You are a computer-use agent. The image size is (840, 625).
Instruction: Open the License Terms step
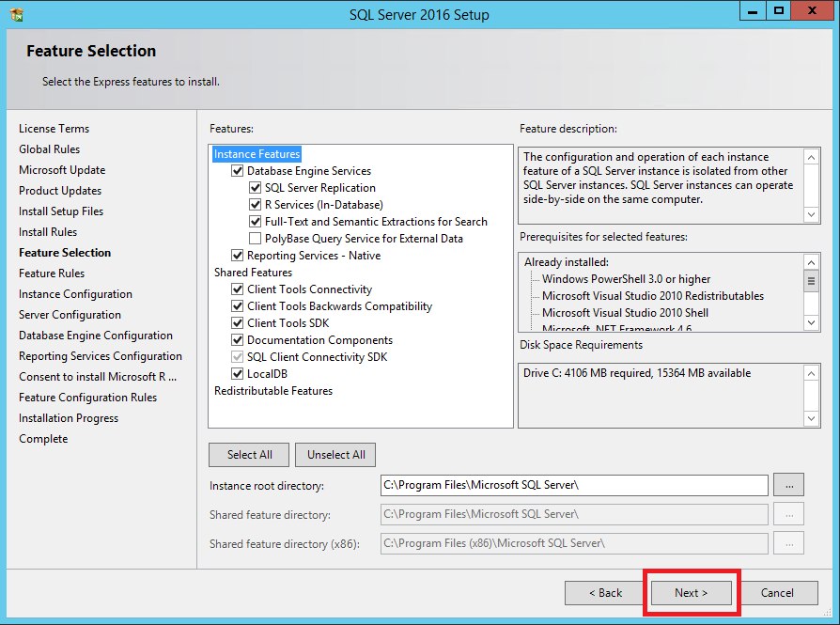point(54,129)
